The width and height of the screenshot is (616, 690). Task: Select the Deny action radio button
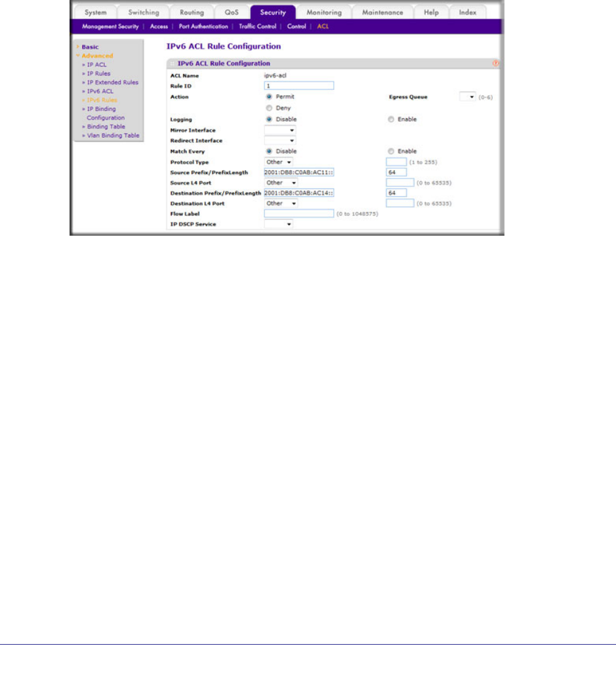click(x=269, y=108)
